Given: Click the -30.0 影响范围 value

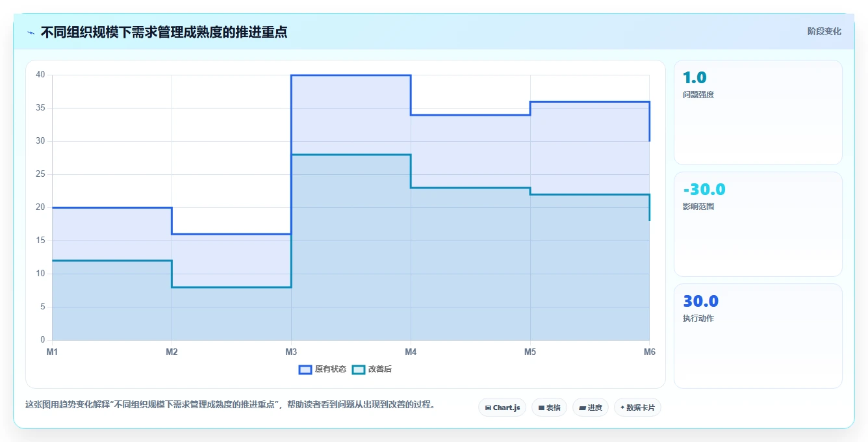Looking at the screenshot, I should tap(704, 190).
